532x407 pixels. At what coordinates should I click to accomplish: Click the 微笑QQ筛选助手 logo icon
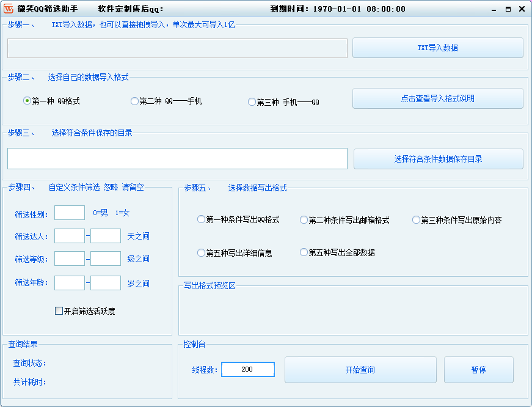[9, 7]
